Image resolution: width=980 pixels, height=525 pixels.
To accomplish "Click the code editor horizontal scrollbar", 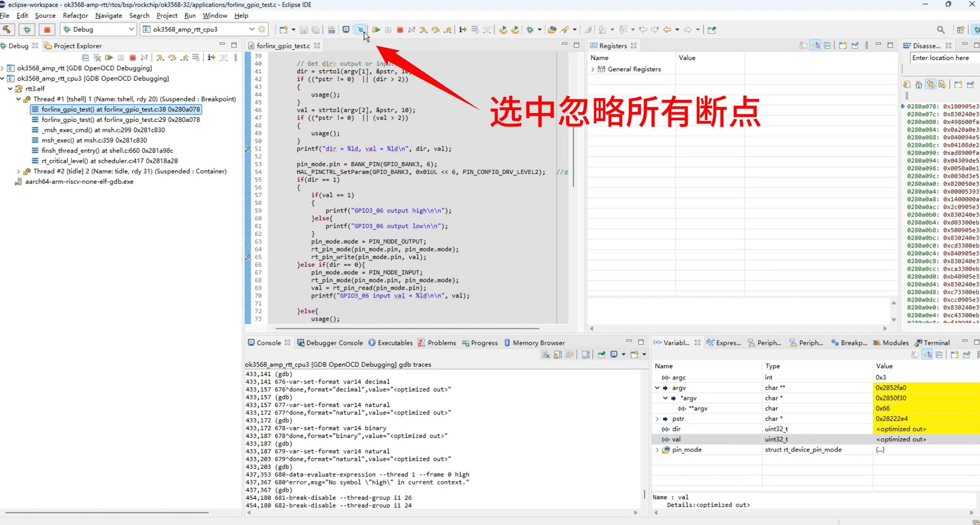I will [x=407, y=328].
